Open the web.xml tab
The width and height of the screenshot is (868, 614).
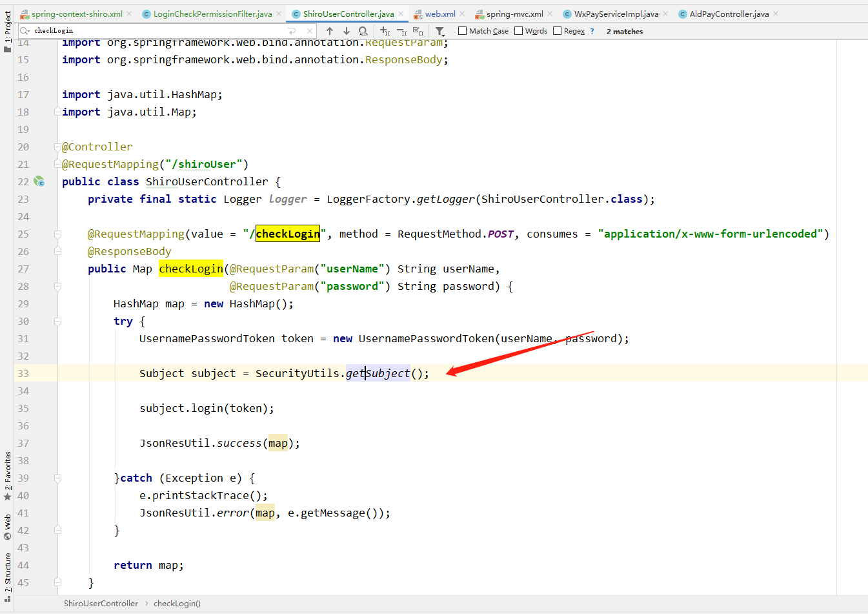click(440, 14)
